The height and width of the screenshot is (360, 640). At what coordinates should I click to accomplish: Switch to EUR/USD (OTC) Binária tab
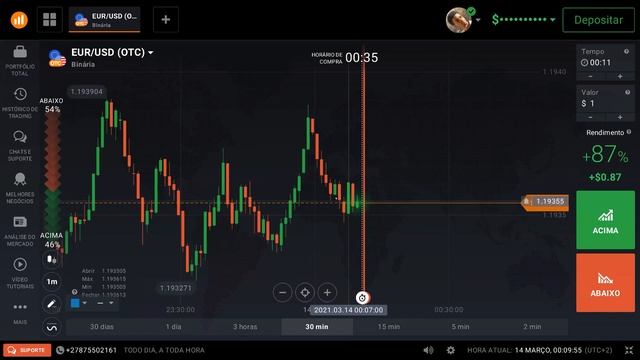click(104, 20)
